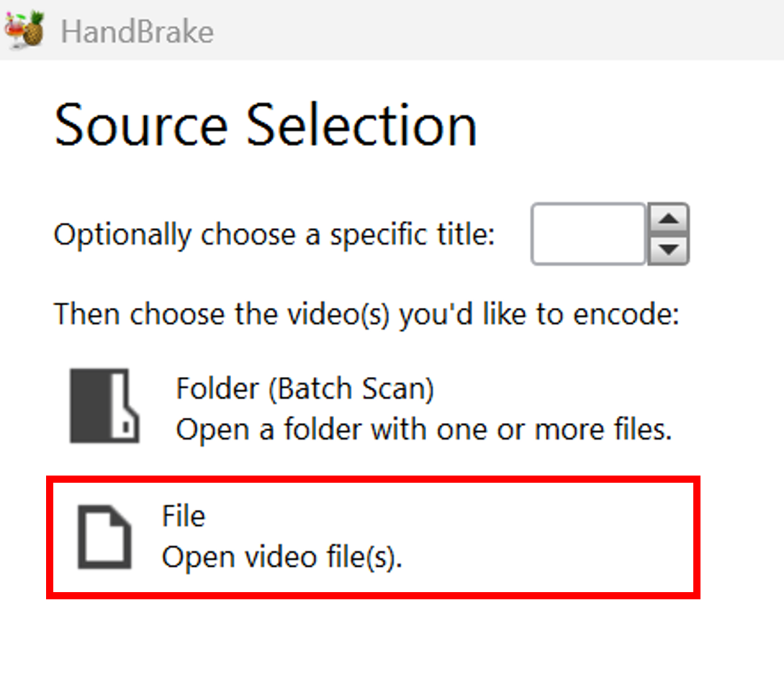Decrease the title number with down arrow
This screenshot has width=784, height=677.
[x=669, y=250]
